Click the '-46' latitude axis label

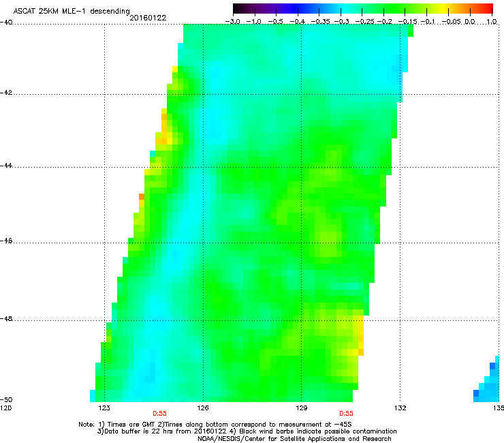[x=6, y=241]
